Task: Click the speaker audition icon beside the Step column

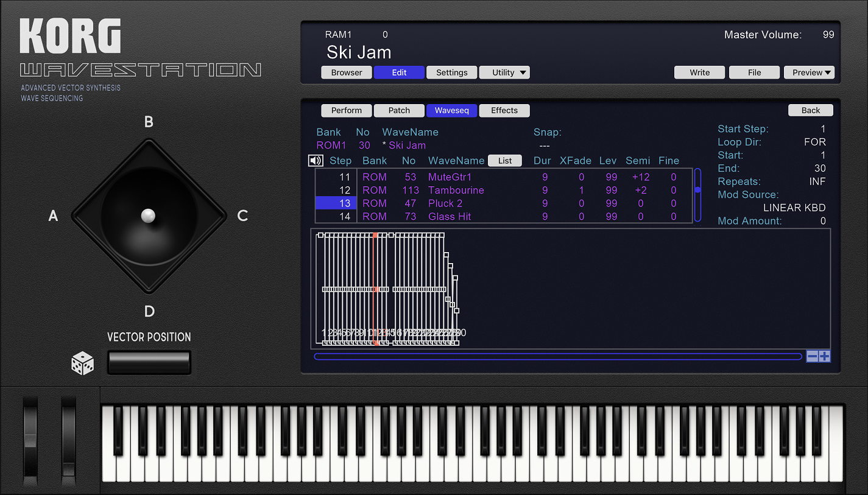Action: (315, 160)
